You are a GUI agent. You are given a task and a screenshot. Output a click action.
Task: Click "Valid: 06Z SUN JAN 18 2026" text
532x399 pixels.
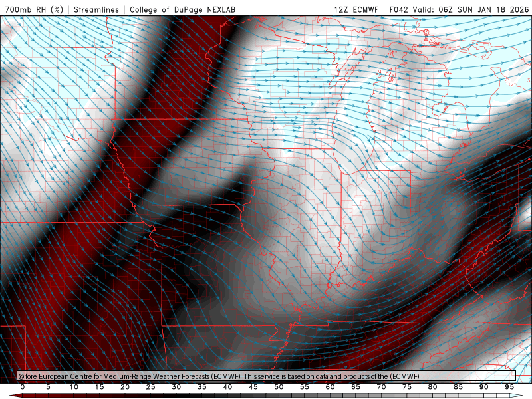click(x=471, y=9)
